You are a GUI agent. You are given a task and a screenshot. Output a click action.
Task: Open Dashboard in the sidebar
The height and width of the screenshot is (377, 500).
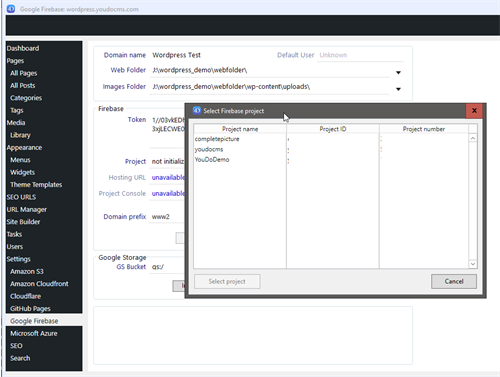point(23,48)
